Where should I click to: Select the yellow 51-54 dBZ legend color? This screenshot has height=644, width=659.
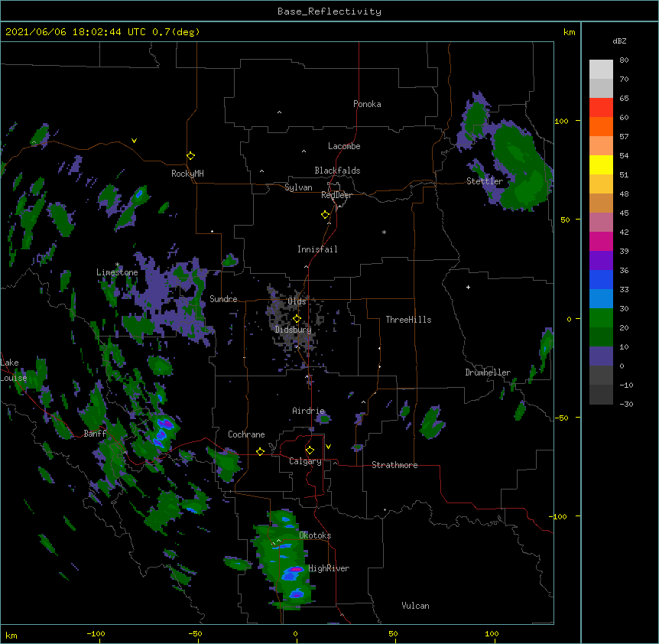(x=601, y=164)
